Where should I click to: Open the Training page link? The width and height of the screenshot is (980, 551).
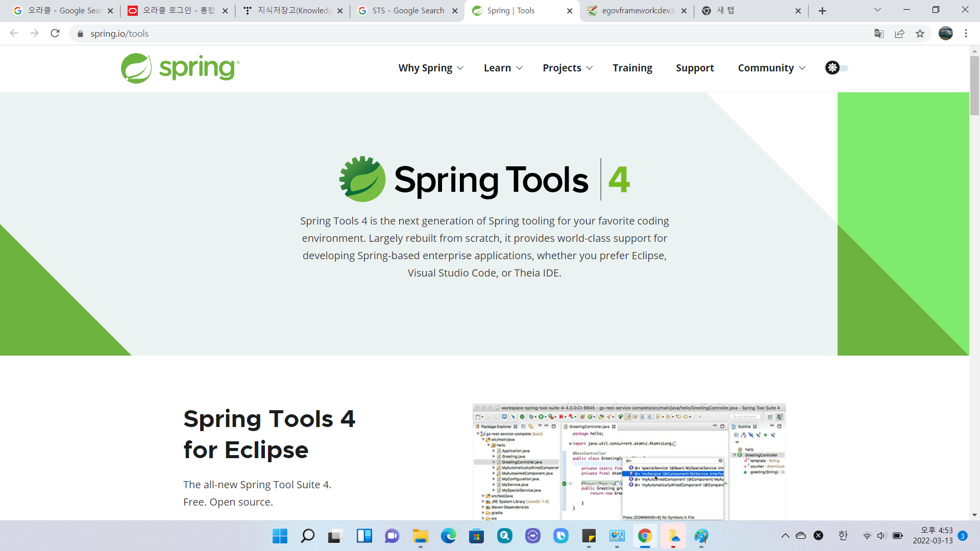click(x=632, y=68)
